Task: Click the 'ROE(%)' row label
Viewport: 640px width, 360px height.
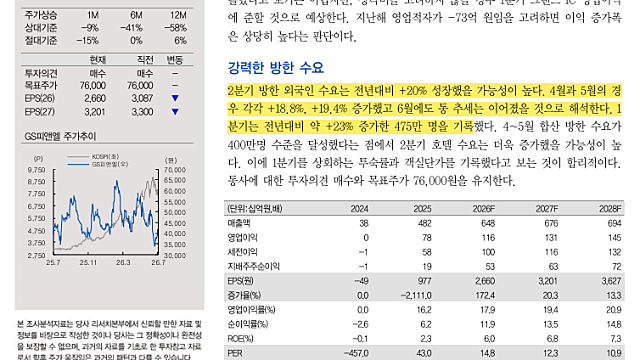Action: 240,339
